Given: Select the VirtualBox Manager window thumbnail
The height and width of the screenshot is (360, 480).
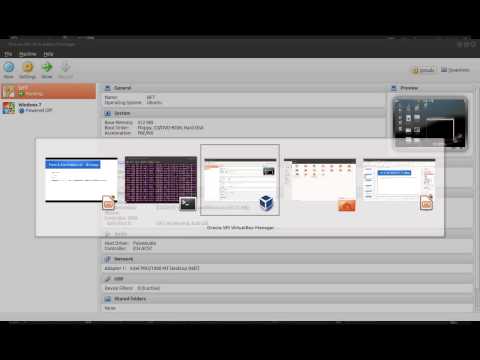Looking at the screenshot, I should [x=240, y=180].
